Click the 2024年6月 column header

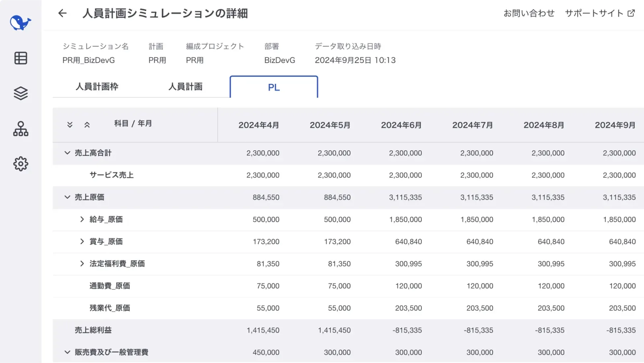pos(401,125)
